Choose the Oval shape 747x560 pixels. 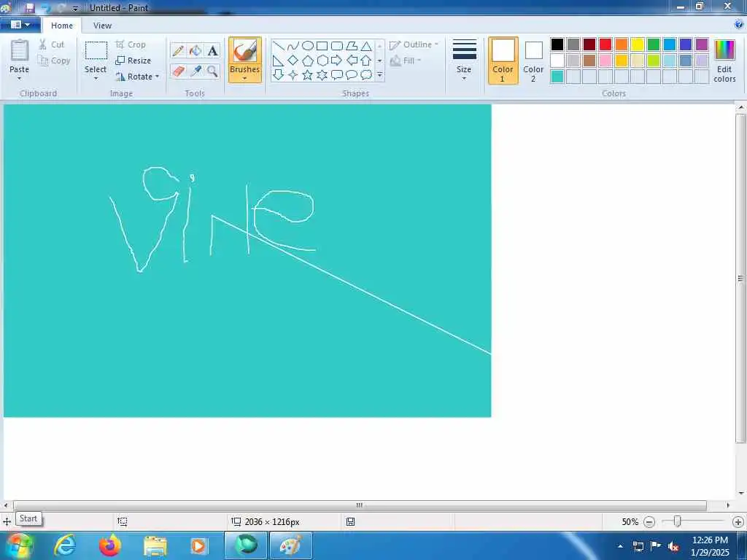click(308, 46)
